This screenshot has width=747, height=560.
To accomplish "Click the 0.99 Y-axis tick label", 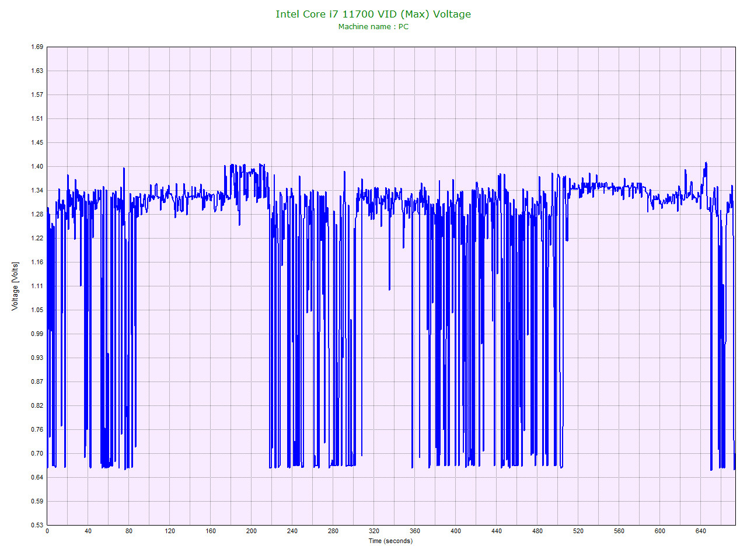I will [36, 334].
